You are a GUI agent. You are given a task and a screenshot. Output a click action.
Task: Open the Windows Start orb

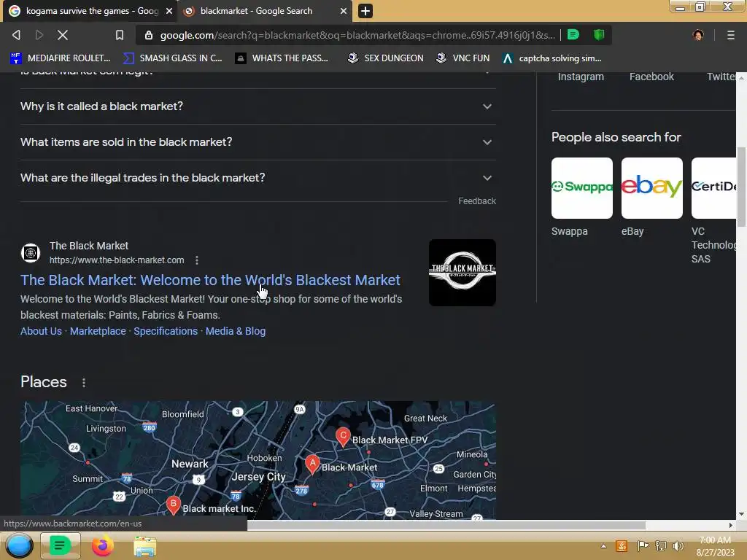18,545
